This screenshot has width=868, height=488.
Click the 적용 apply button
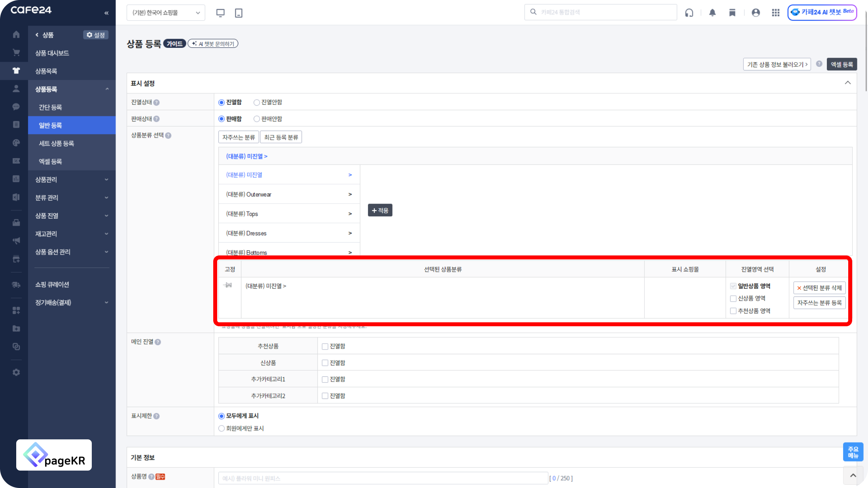(x=380, y=210)
